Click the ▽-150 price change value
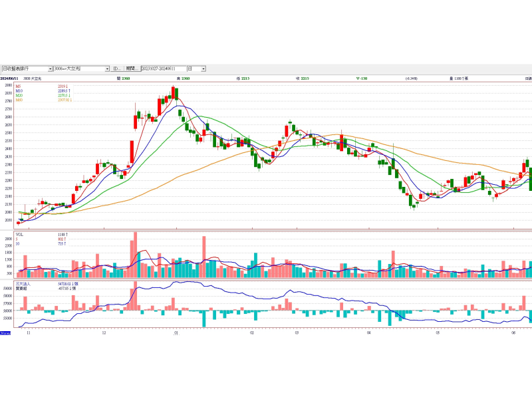 click(x=361, y=78)
